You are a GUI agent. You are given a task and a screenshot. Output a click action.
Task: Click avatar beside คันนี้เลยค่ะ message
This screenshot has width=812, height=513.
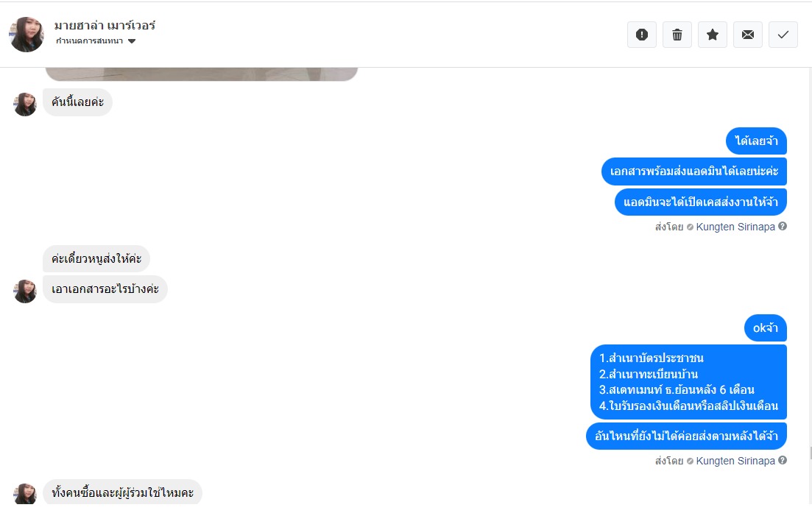pyautogui.click(x=25, y=105)
